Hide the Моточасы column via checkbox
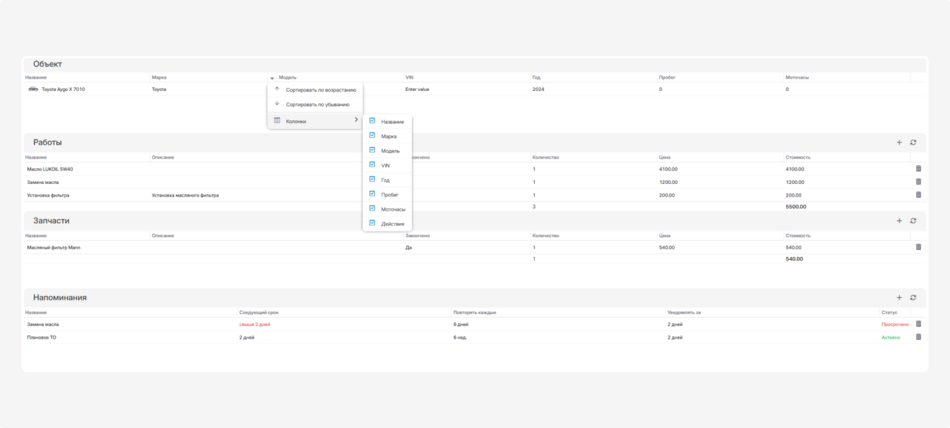 [x=372, y=208]
